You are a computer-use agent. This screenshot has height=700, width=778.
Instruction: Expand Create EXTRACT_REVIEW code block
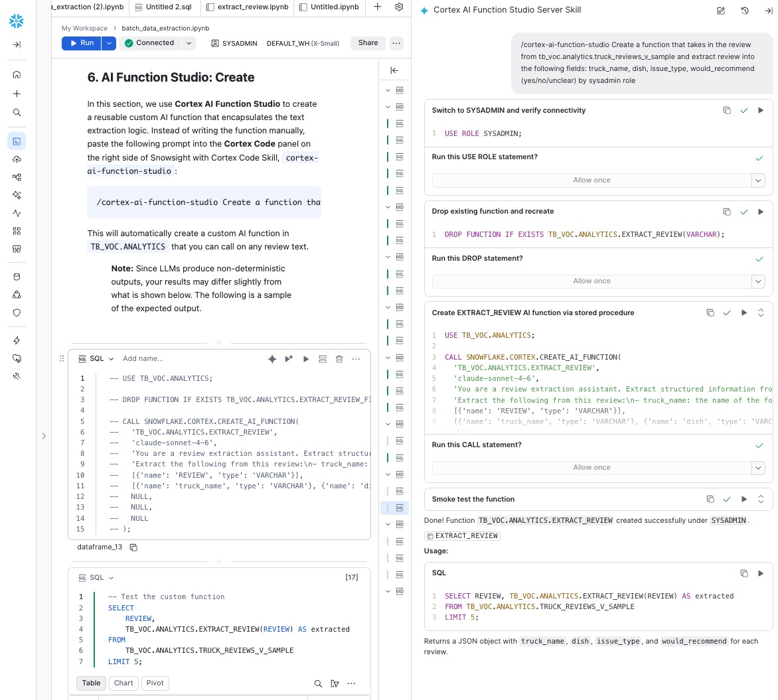(761, 313)
